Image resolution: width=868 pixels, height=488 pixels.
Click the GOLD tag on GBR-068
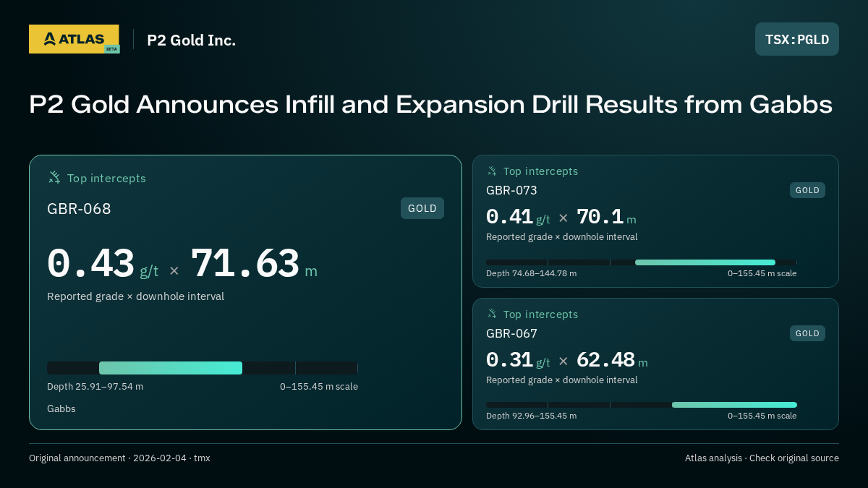tap(422, 208)
